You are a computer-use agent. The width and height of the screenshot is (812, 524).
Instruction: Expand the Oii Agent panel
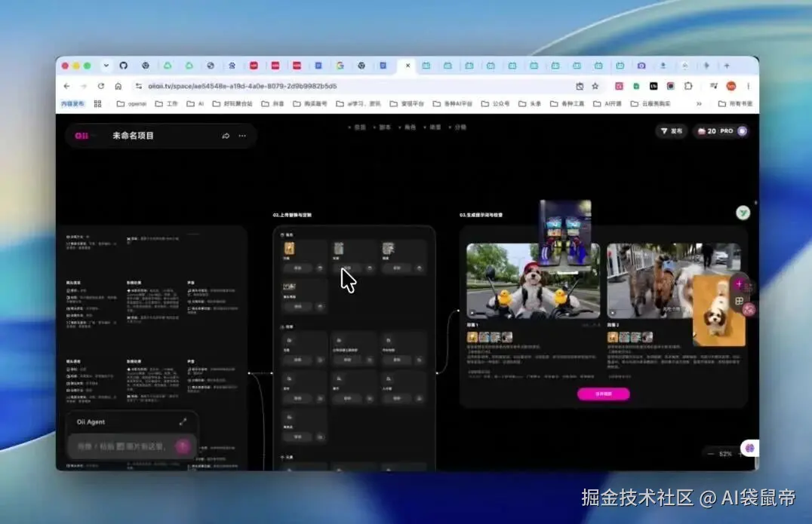click(183, 422)
